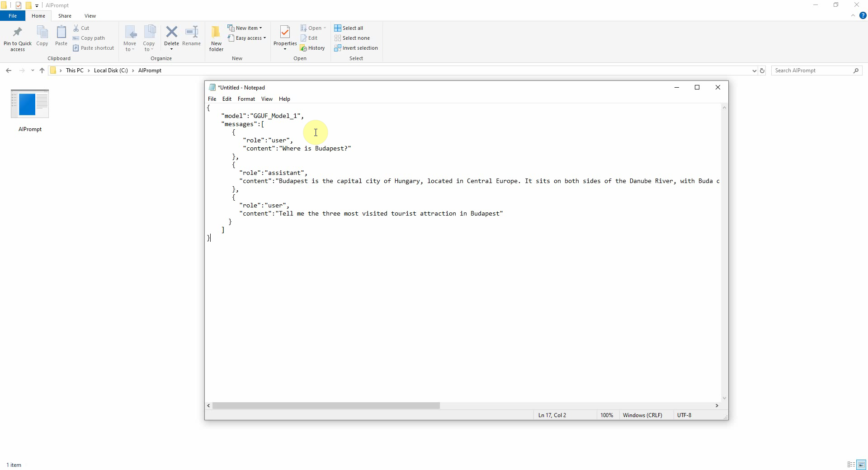Go forward in File Explorer
This screenshot has height=470, width=868.
[22, 70]
